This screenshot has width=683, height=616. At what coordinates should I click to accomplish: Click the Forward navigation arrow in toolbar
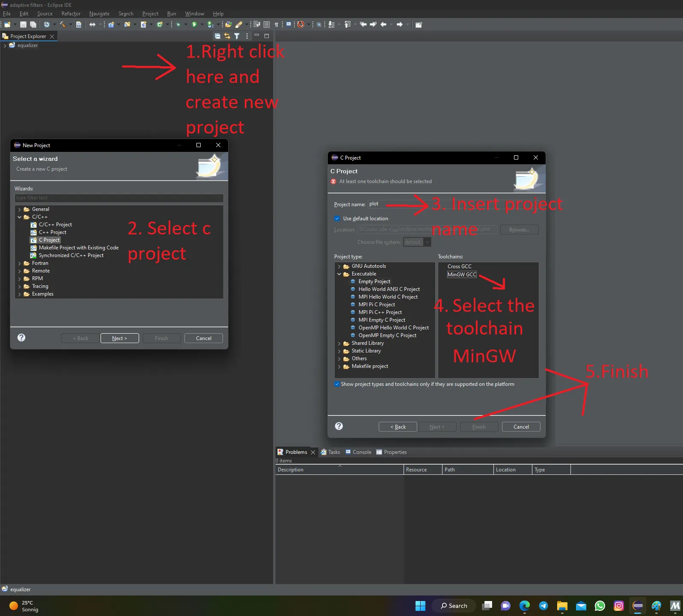click(x=400, y=25)
